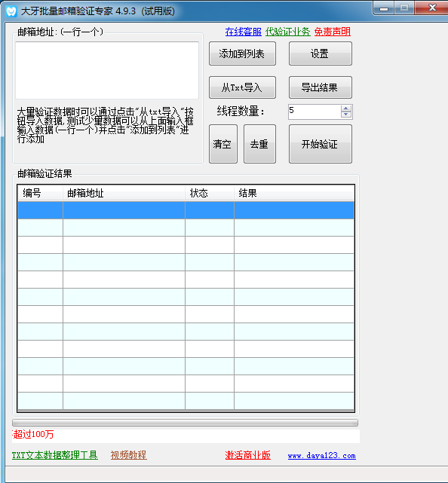448x483 pixels.
Task: Open TXT文本数据整理工具 link
Action: click(x=55, y=455)
